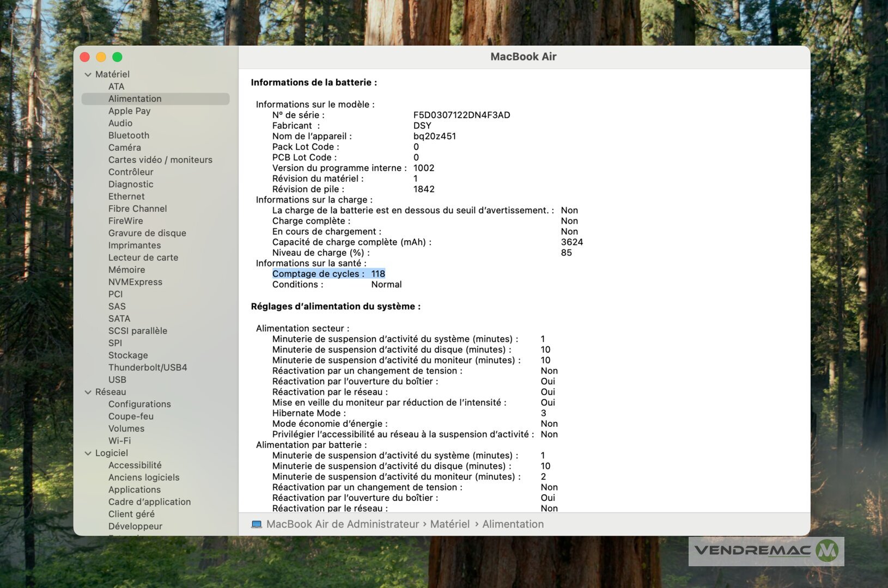Collapse the Logiciel section chevron
Viewport: 888px width, 588px height.
pyautogui.click(x=88, y=453)
